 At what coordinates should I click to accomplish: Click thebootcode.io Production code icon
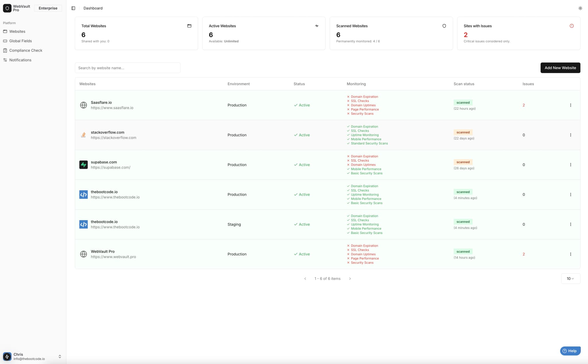pyautogui.click(x=84, y=195)
